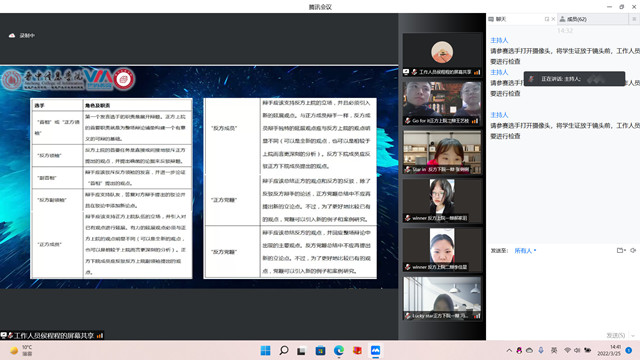Image resolution: width=640 pixels, height=360 pixels.
Task: Select the Go for it video tile
Action: [442, 103]
